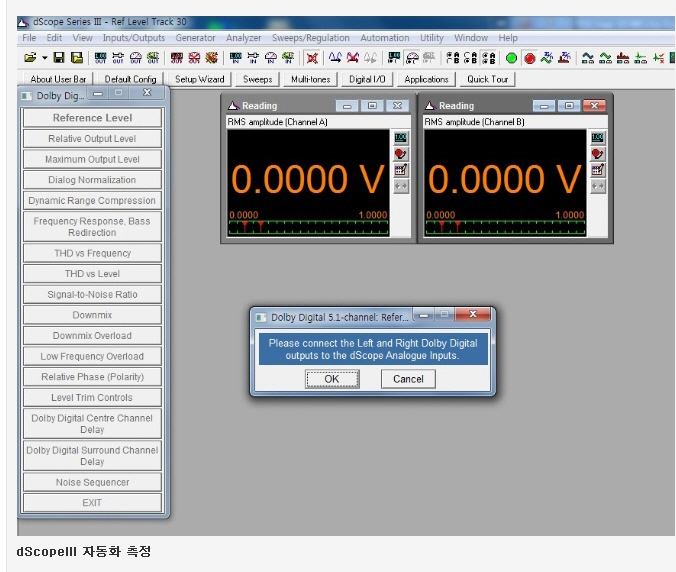The width and height of the screenshot is (676, 572).
Task: Click the blue waveform-with-arrow toolbar icon
Action: pos(335,57)
